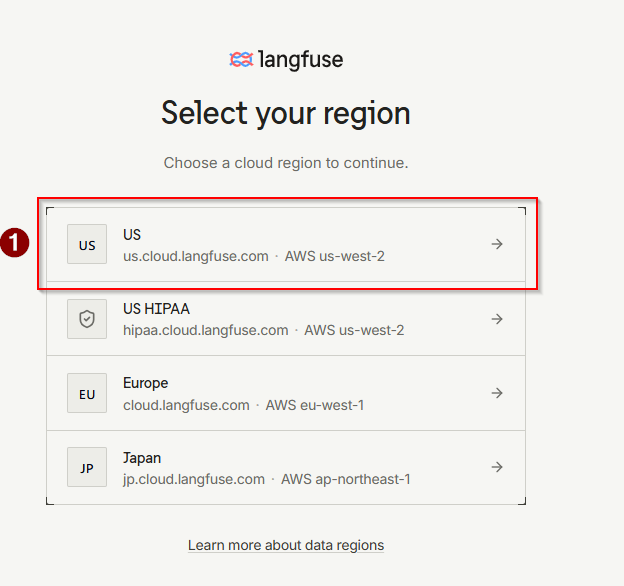Click the Langfuse logo icon
624x586 pixels.
(241, 60)
